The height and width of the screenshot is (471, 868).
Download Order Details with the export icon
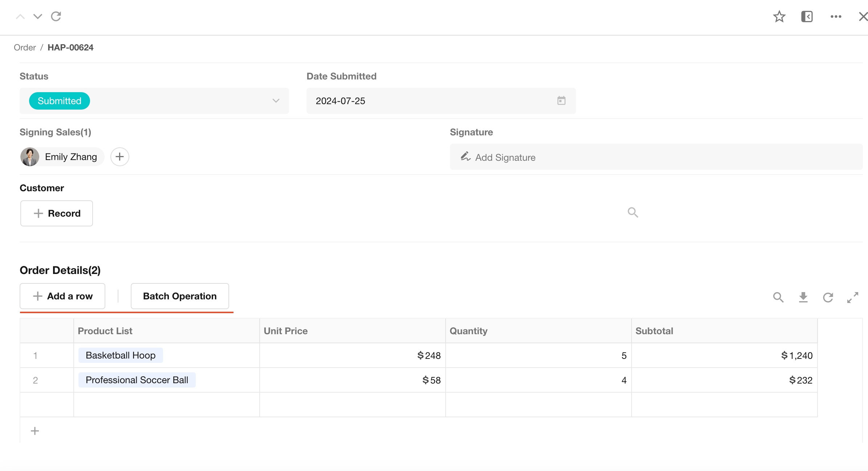coord(803,297)
